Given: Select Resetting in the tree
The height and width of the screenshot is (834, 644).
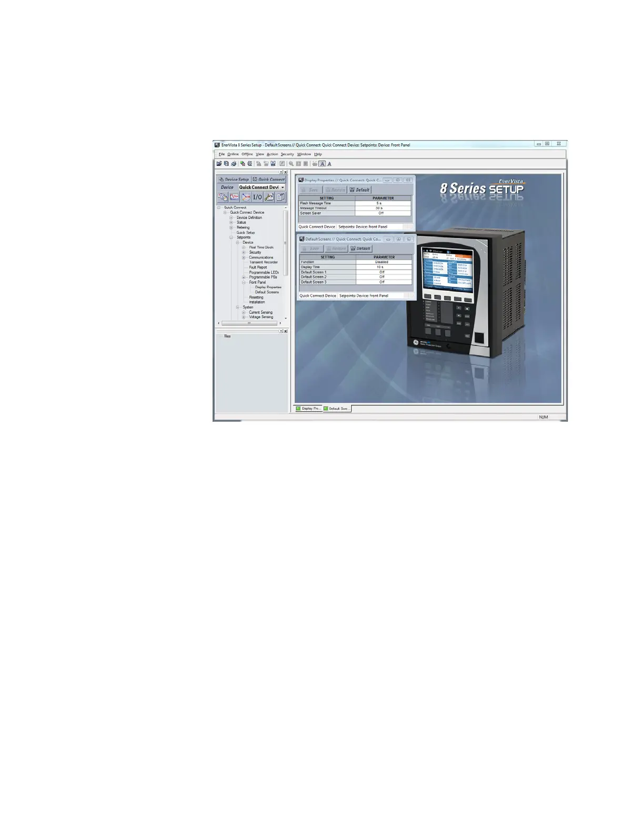Looking at the screenshot, I should (x=256, y=297).
